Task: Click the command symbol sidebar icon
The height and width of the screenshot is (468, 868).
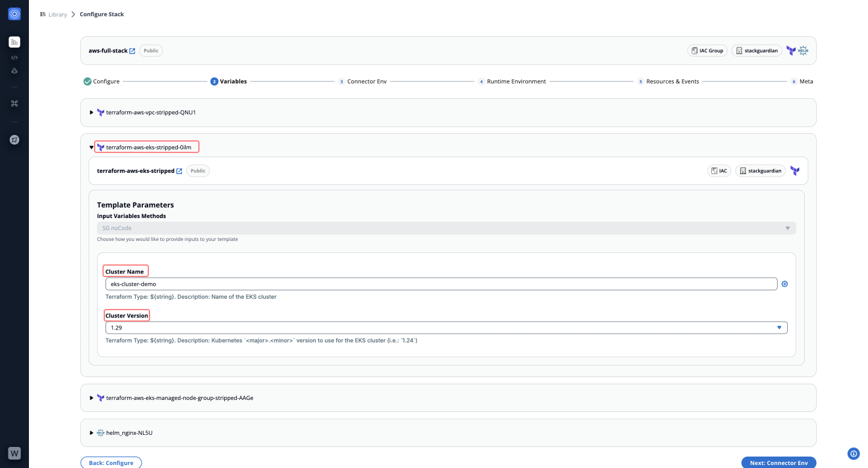Action: click(14, 104)
